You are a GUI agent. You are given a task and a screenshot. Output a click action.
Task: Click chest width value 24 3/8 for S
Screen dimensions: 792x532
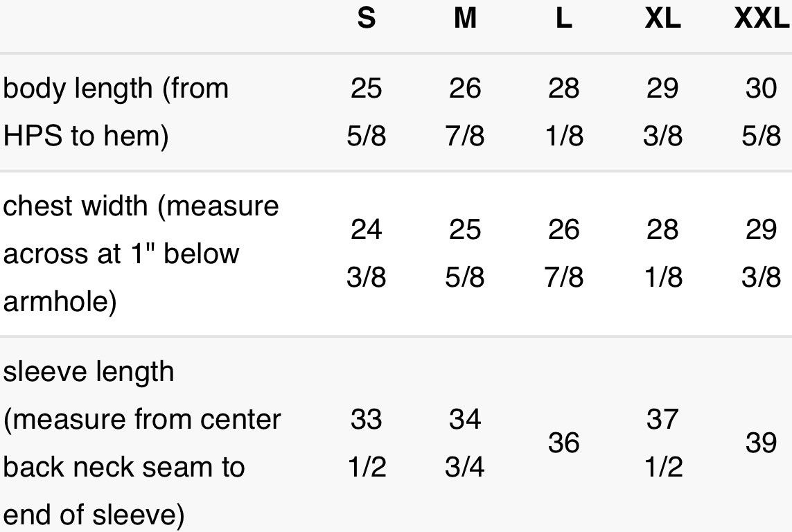366,254
